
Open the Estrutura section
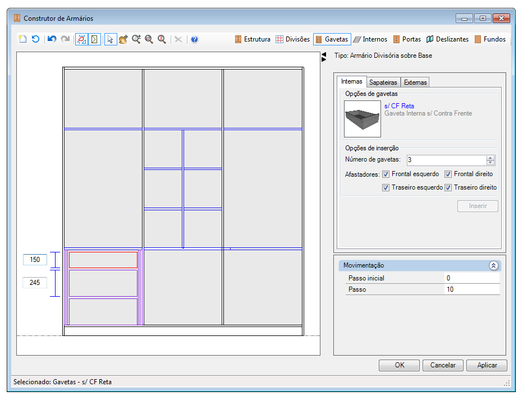[253, 39]
